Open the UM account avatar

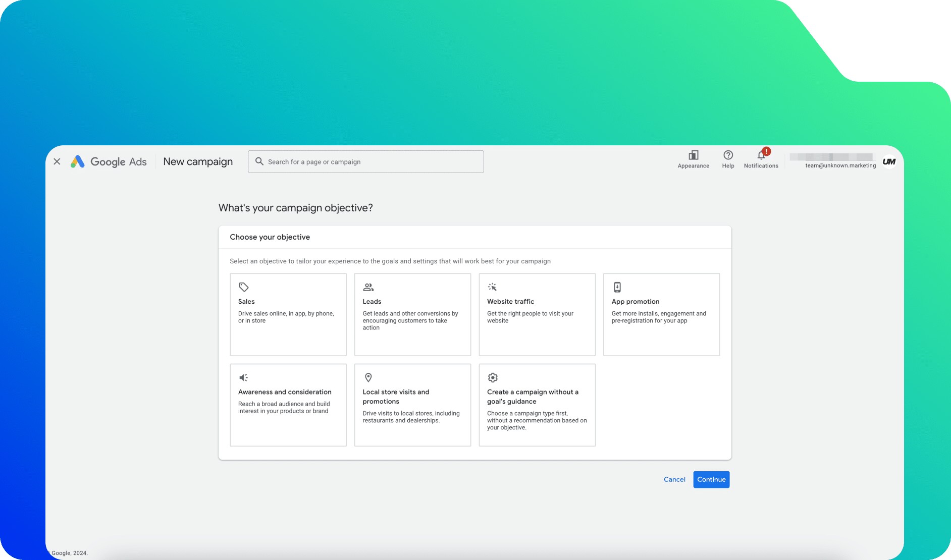pyautogui.click(x=889, y=161)
